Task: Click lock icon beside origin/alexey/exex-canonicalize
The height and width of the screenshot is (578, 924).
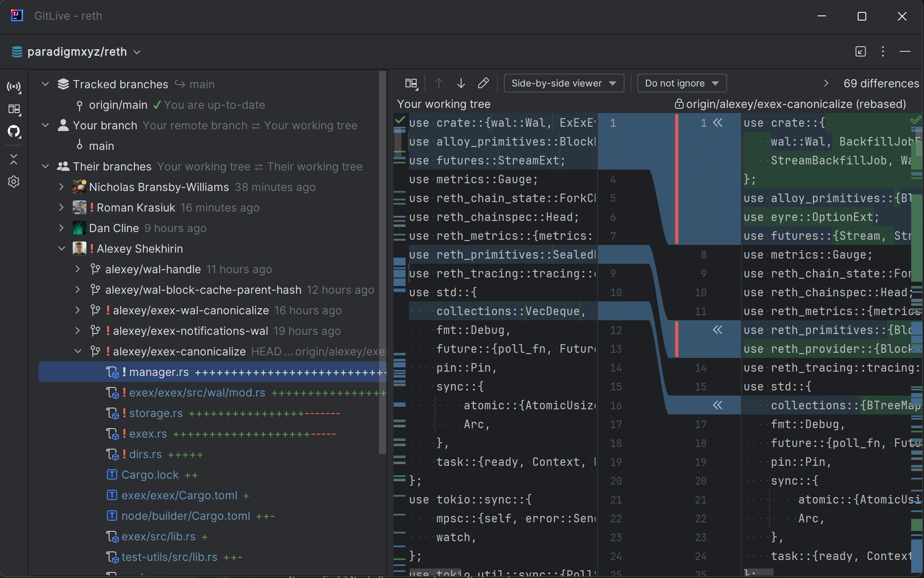Action: point(679,104)
